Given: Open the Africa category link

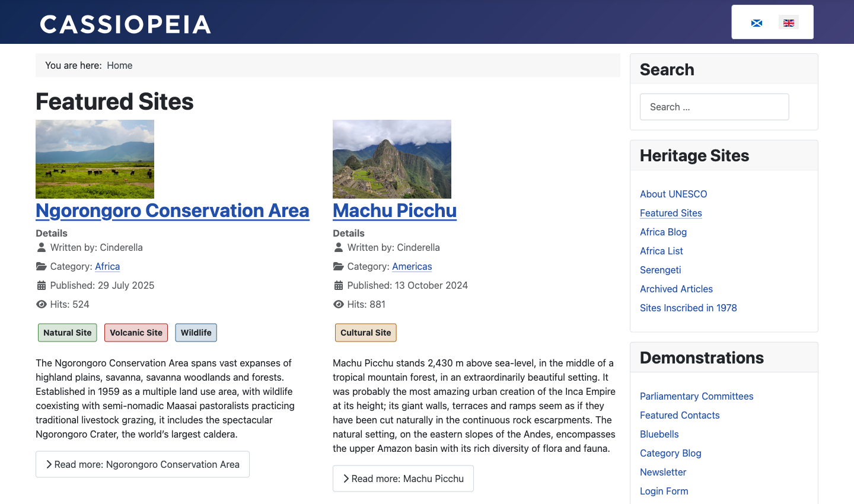Looking at the screenshot, I should [x=107, y=266].
